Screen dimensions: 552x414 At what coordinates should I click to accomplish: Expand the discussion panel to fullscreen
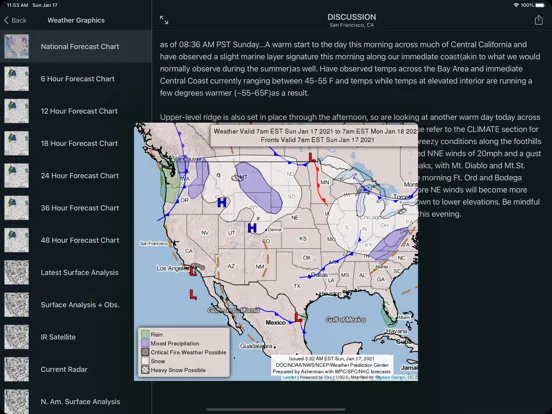click(164, 20)
